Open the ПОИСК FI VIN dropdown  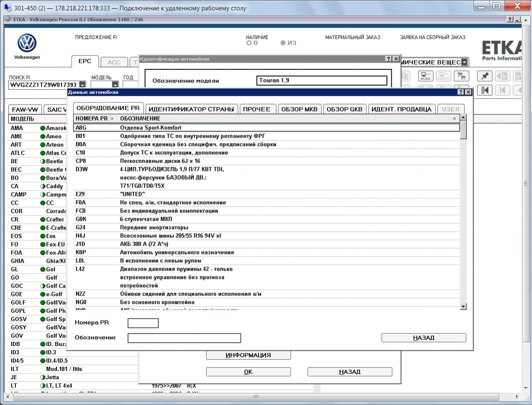coord(82,85)
